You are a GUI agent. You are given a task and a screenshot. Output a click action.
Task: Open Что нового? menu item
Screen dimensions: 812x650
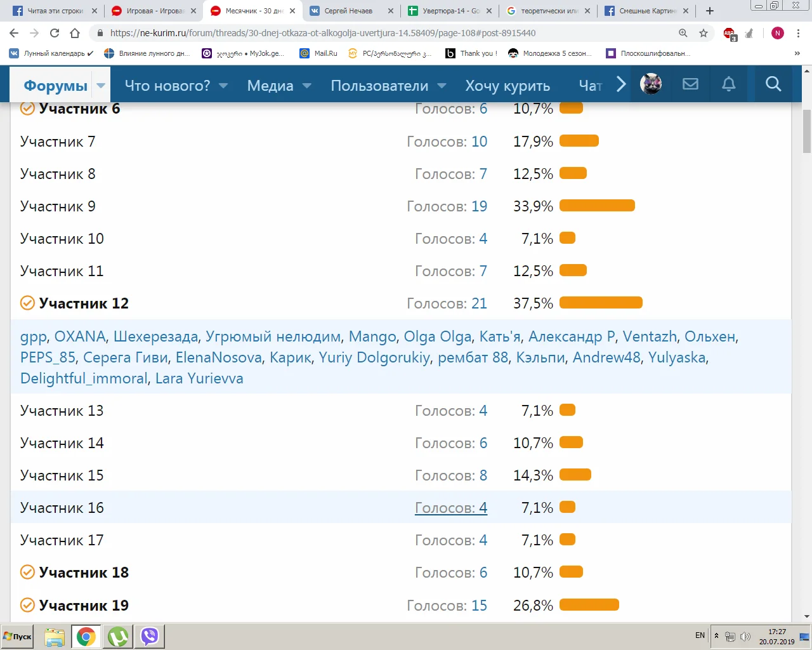[167, 85]
